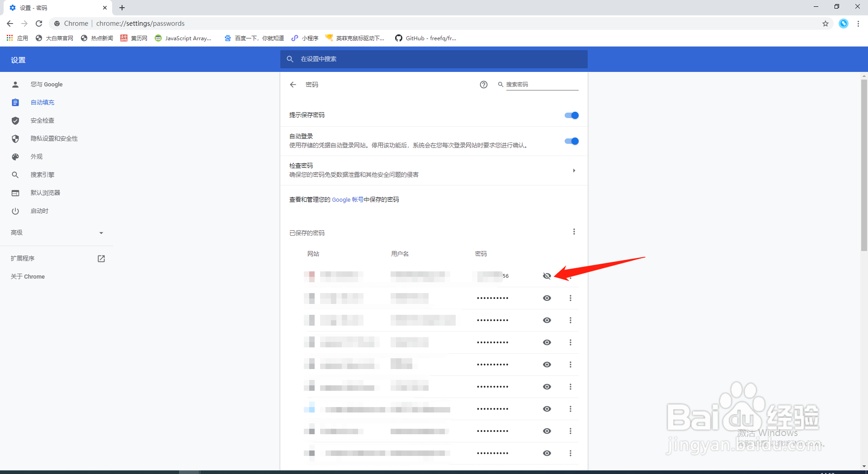This screenshot has width=868, height=474.
Task: Click the address bar showing chrome://settings/passwords
Action: point(434,24)
